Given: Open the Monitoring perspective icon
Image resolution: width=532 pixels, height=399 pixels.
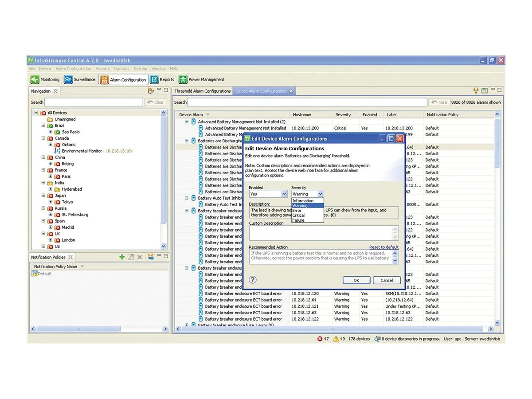Looking at the screenshot, I should point(35,80).
